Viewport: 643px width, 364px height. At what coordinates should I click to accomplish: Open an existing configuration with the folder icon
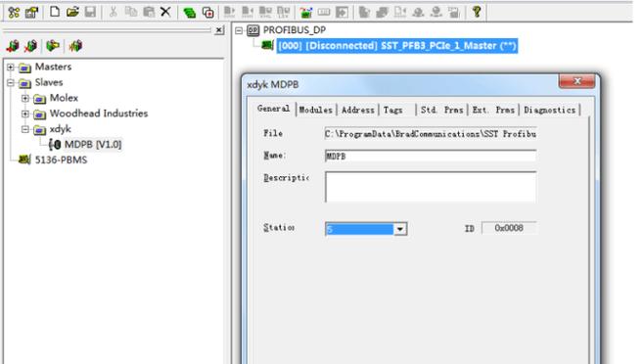coord(72,12)
